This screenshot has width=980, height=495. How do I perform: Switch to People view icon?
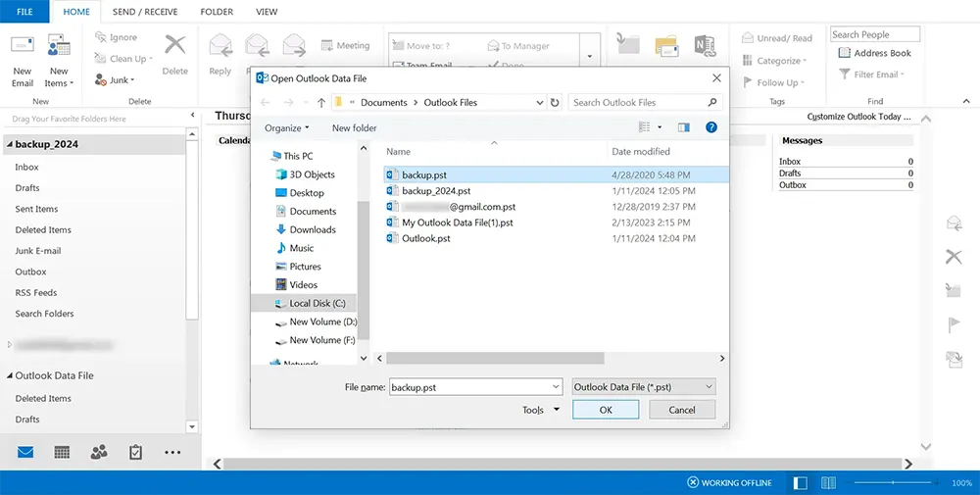(99, 453)
